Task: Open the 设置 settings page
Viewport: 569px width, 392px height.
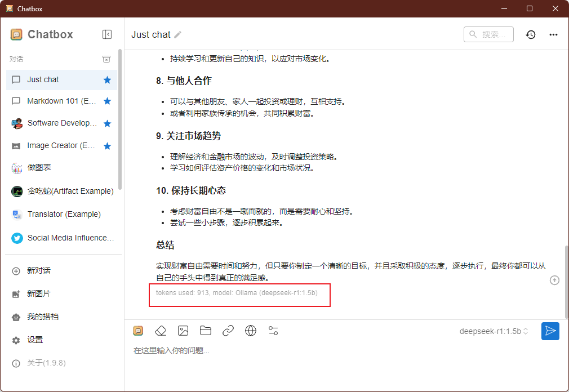Action: pyautogui.click(x=35, y=340)
